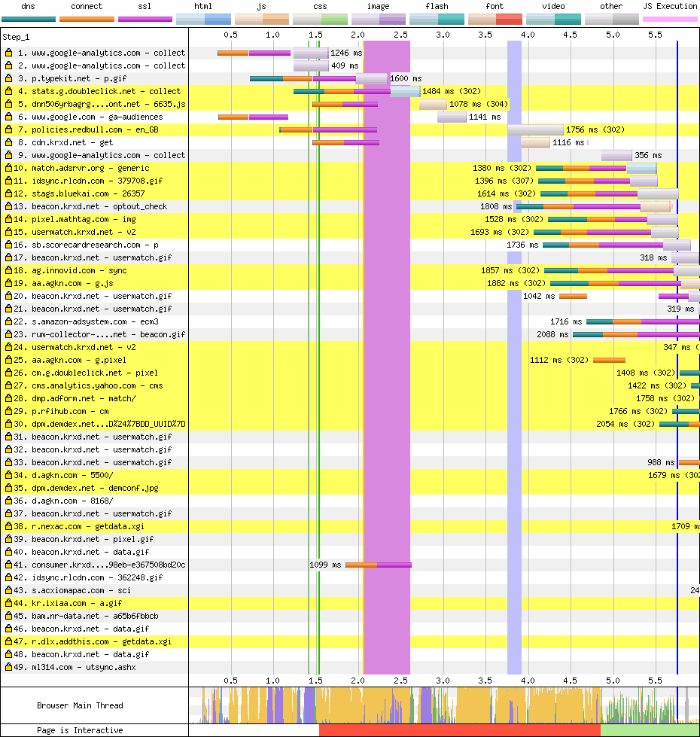Select the idsync.rlcdn.com 362248.gif label
The image size is (700, 737).
click(x=97, y=577)
